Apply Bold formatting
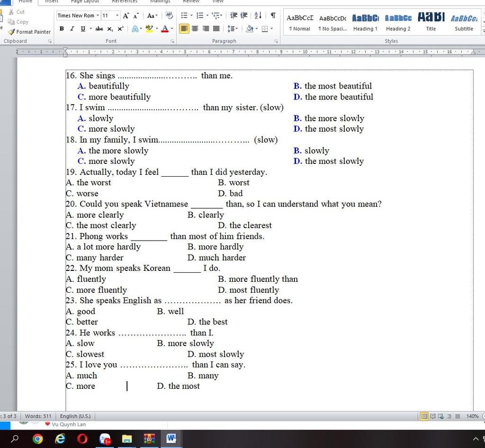Viewport: 485px width, 448px height. point(61,28)
